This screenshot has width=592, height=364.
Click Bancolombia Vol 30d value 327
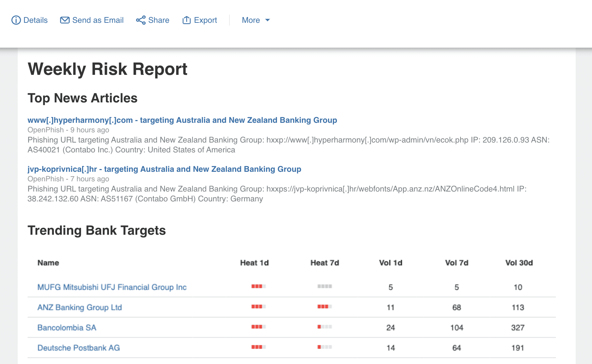(518, 328)
